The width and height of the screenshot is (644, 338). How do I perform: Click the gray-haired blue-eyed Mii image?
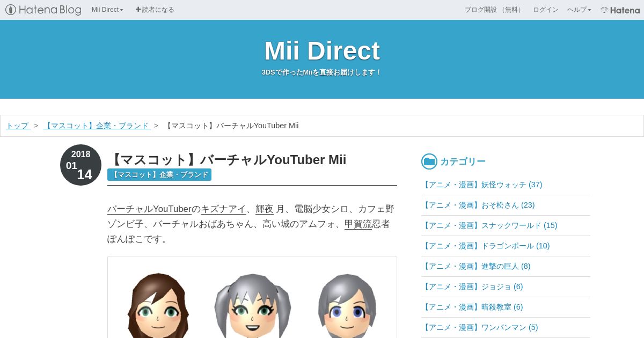[347, 305]
